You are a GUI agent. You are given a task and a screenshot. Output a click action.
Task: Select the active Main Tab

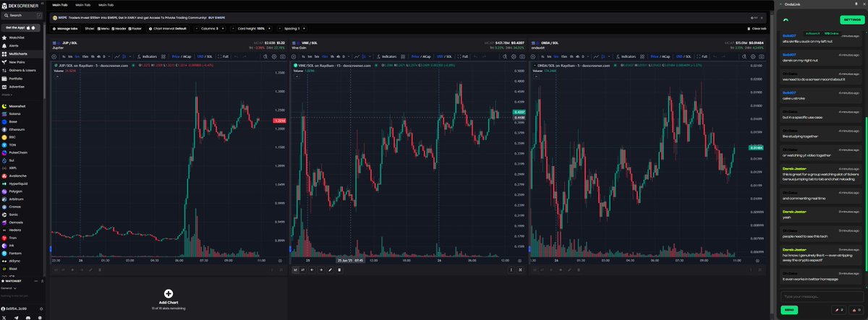pyautogui.click(x=61, y=5)
